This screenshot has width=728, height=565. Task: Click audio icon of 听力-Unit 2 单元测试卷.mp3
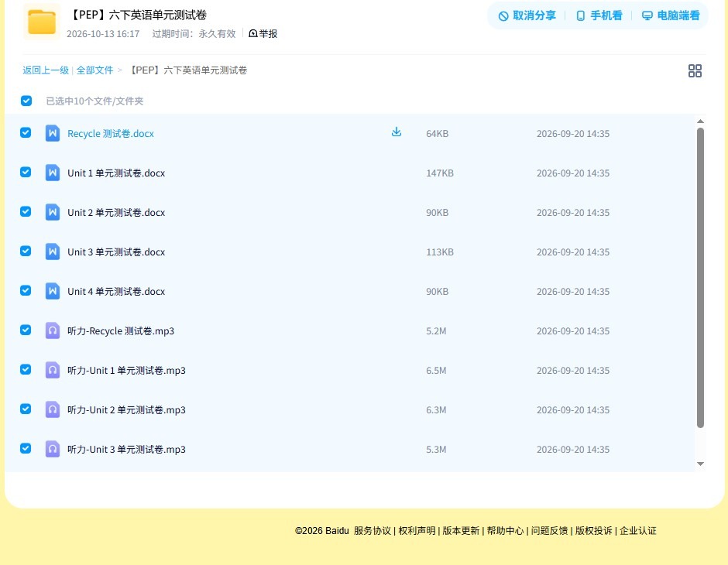(x=53, y=409)
